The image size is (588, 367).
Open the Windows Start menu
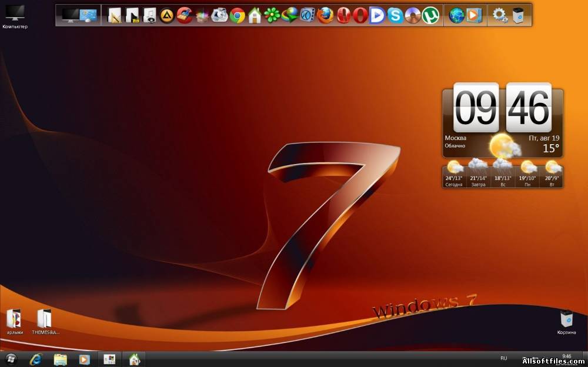[11, 359]
